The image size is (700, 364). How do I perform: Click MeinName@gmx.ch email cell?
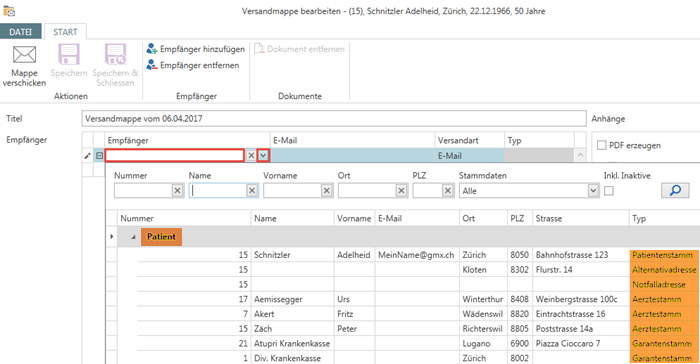coord(417,255)
